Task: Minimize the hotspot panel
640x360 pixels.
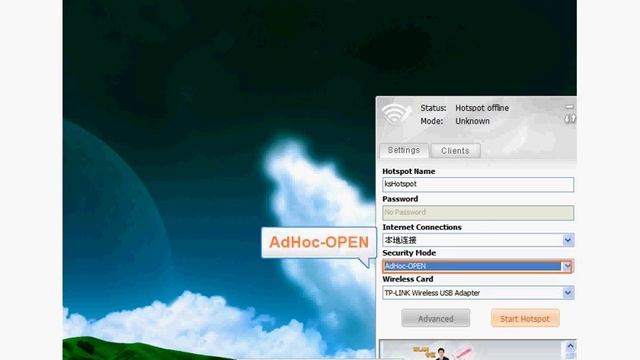Action: pos(569,107)
